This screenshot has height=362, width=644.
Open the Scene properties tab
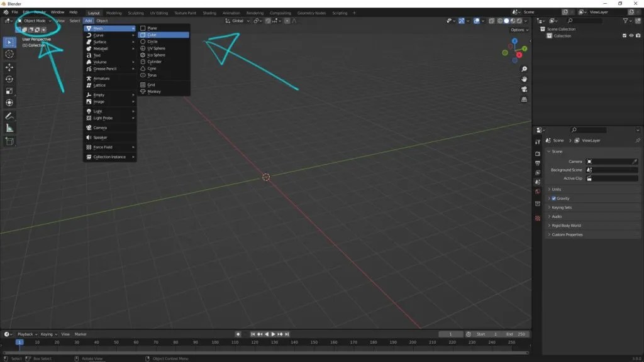pos(538,182)
